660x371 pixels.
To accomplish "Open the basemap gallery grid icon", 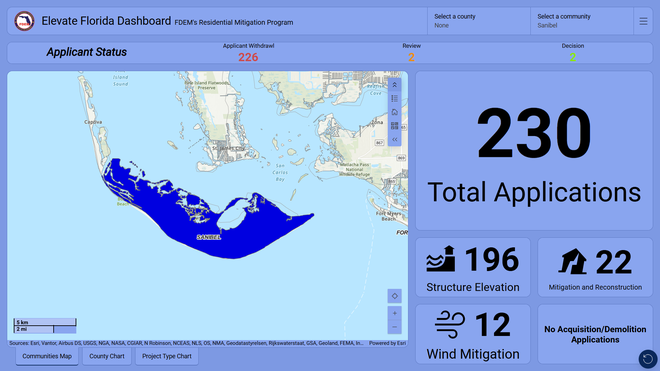I will click(x=394, y=125).
